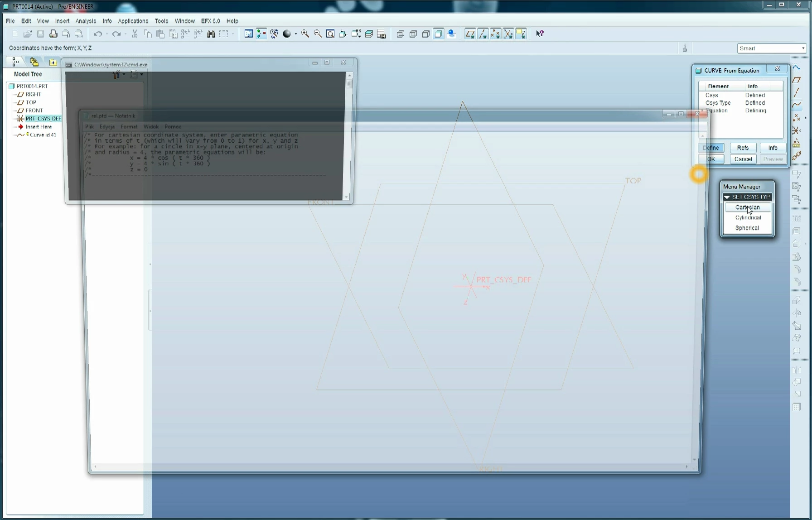
Task: Click the Layers icon in the toolbar
Action: click(369, 34)
